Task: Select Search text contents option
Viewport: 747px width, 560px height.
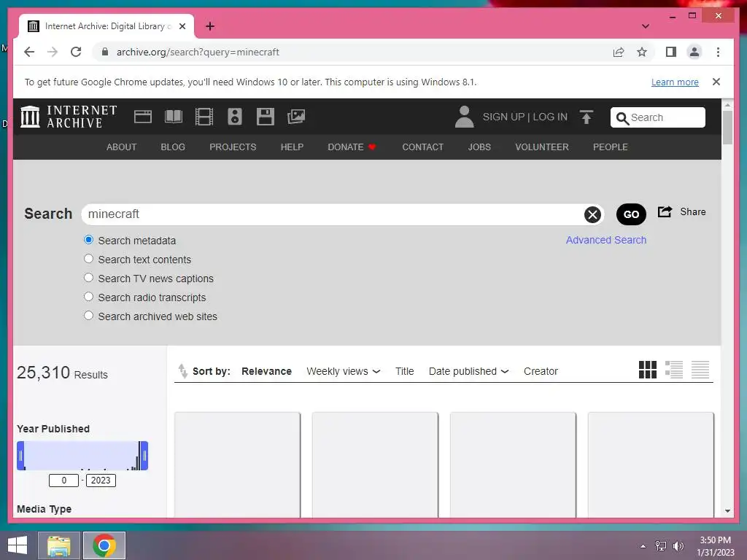Action: tap(88, 259)
